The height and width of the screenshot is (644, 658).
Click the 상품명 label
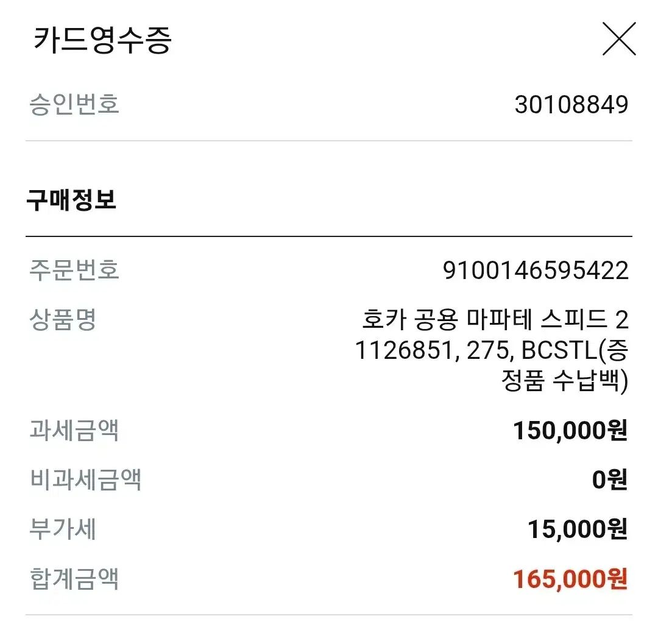[63, 319]
